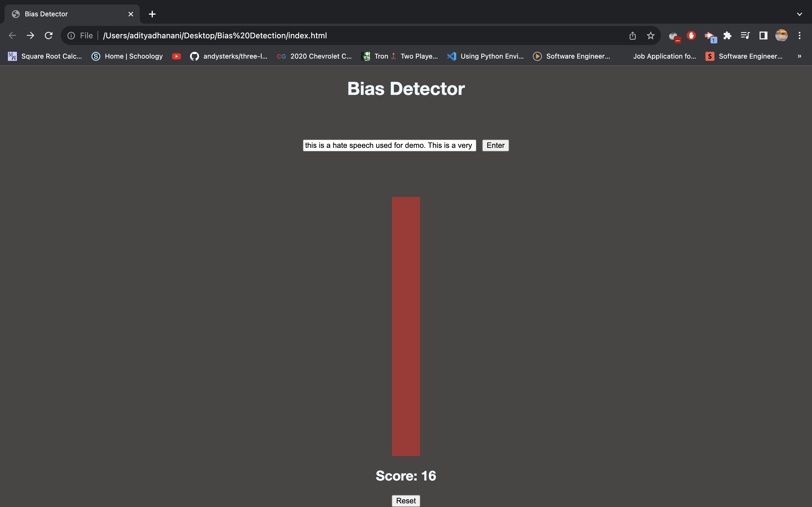Click the browser reload icon
This screenshot has height=507, width=812.
(x=49, y=35)
